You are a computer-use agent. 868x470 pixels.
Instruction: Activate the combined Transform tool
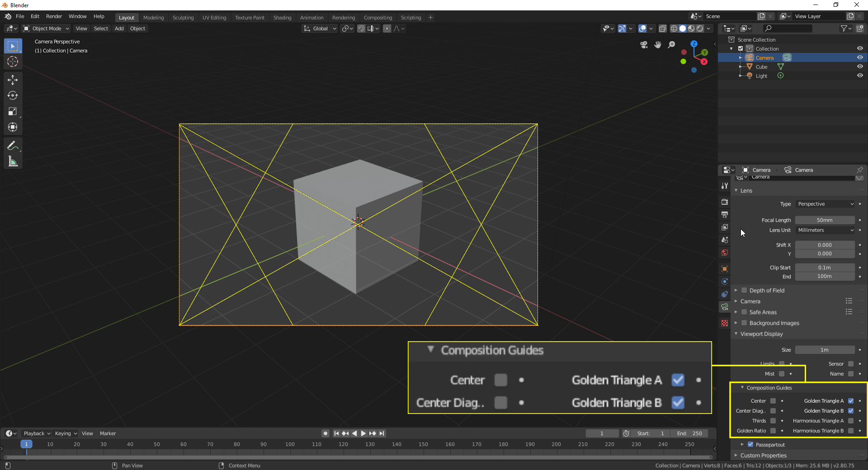tap(13, 127)
